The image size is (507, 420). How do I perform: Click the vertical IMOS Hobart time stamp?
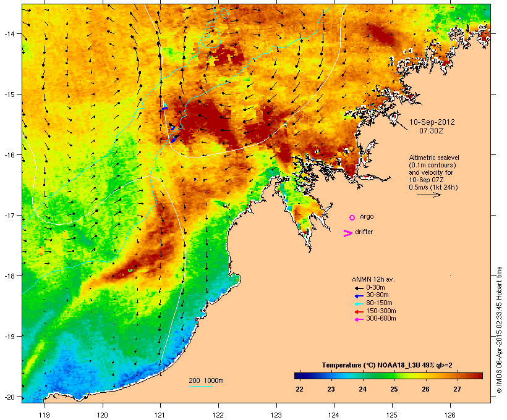point(499,330)
